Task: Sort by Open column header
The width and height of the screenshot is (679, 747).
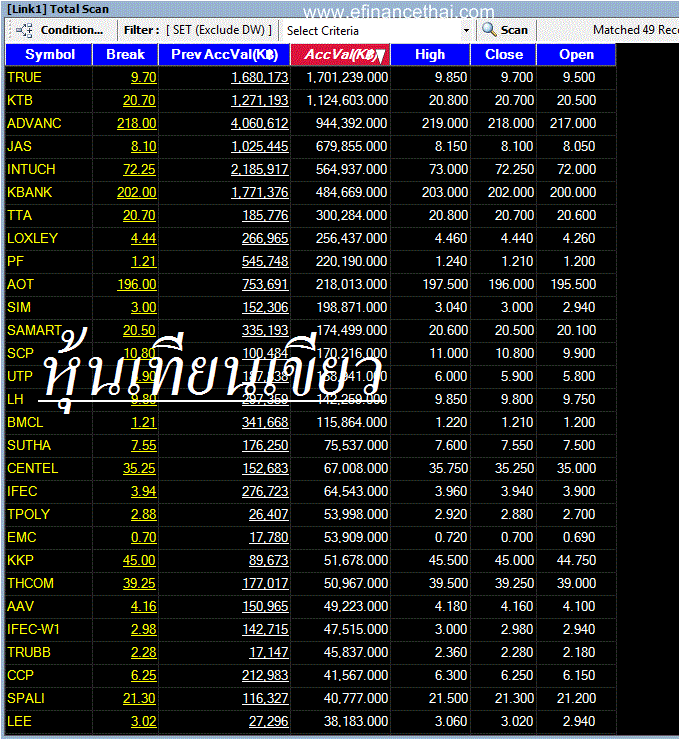Action: [x=576, y=54]
